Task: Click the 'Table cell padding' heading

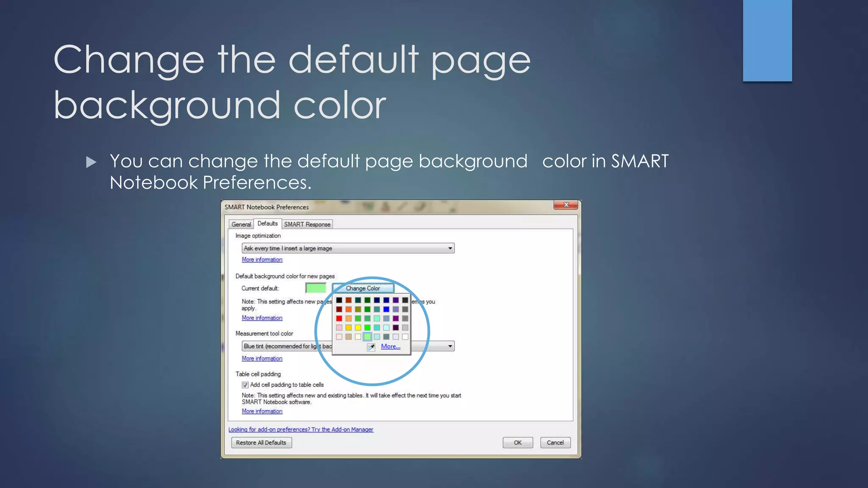Action: pos(258,374)
